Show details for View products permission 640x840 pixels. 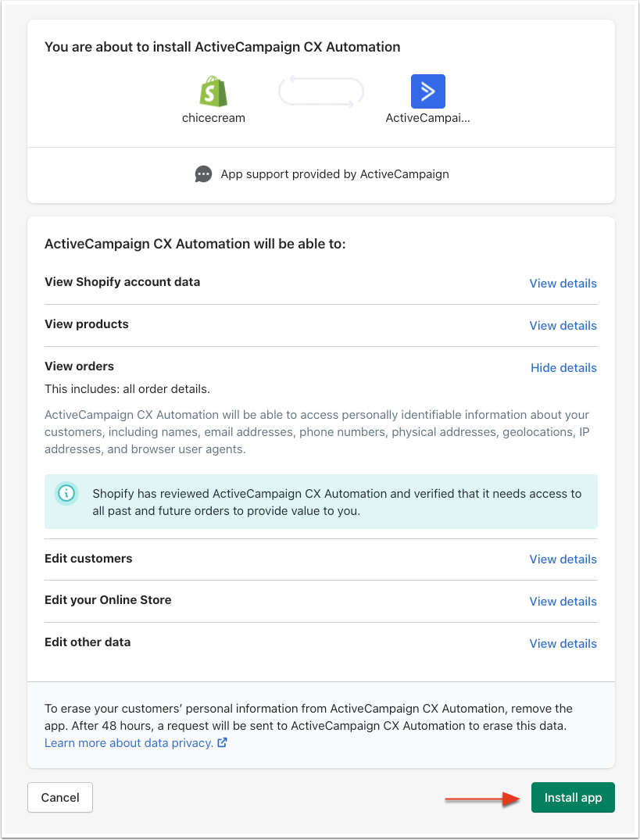point(563,326)
